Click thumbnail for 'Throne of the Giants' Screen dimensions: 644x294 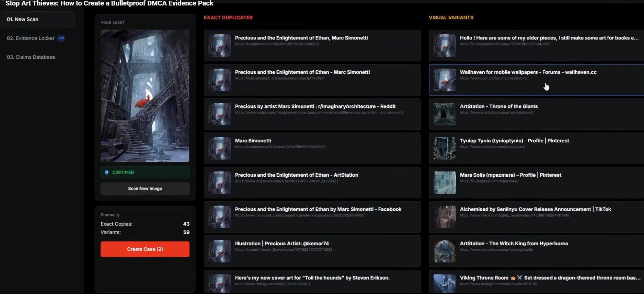(x=445, y=114)
